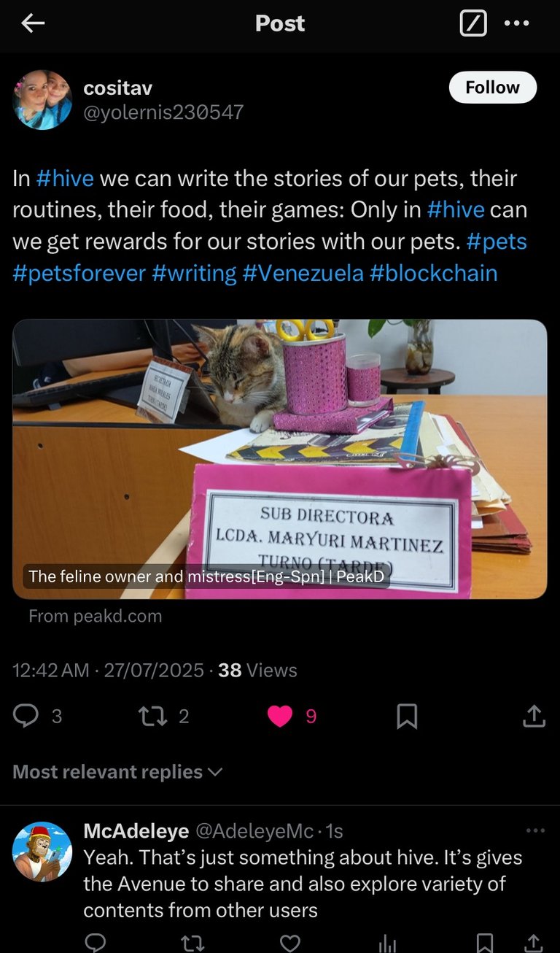The image size is (560, 953).
Task: Open the #petsforever hashtag
Action: pos(79,274)
